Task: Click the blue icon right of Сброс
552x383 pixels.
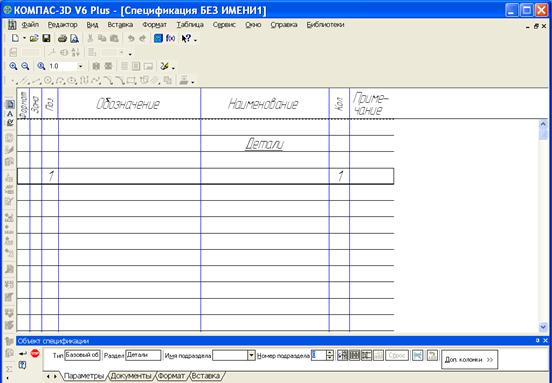Action: tap(418, 356)
